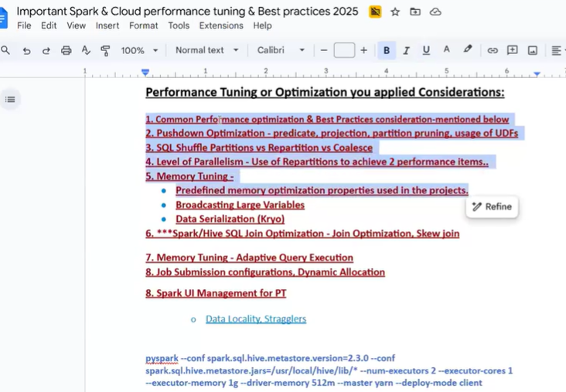Click line '6. ***Spark/Hive SQL Join Optimization'
566x392 pixels.
302,233
